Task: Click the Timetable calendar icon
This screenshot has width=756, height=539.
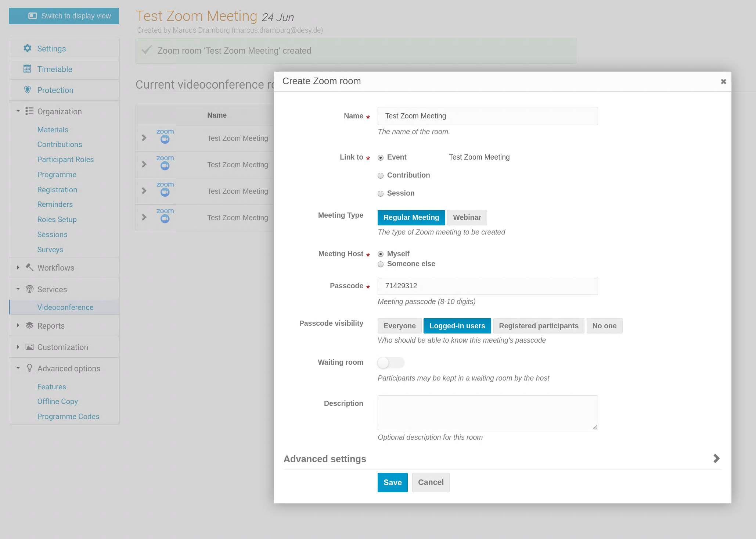Action: point(28,69)
